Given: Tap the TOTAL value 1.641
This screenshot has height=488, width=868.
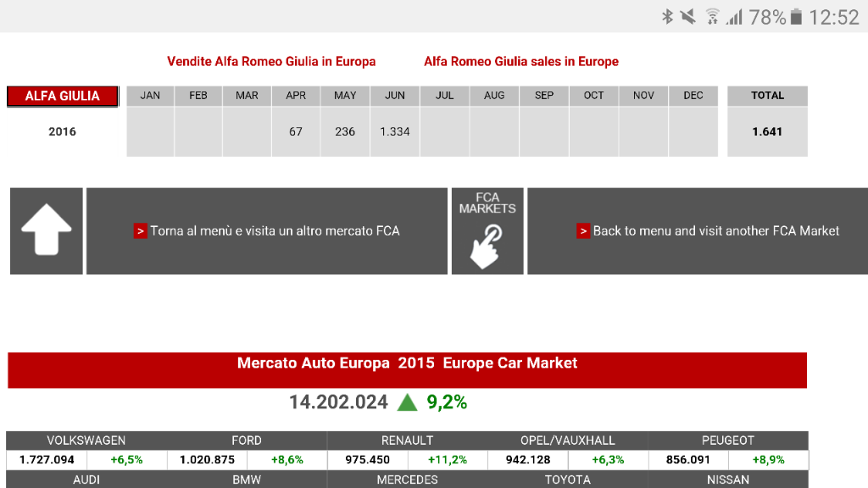Looking at the screenshot, I should (x=767, y=131).
